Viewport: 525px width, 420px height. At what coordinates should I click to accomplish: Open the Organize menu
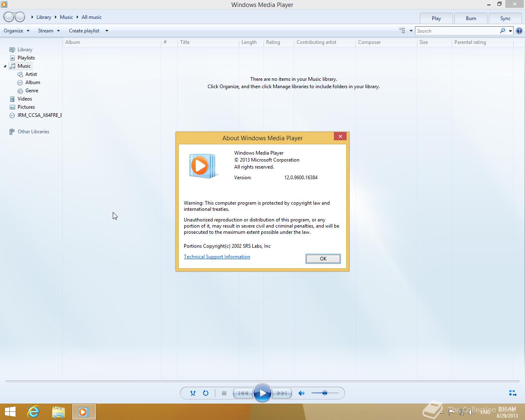point(16,31)
